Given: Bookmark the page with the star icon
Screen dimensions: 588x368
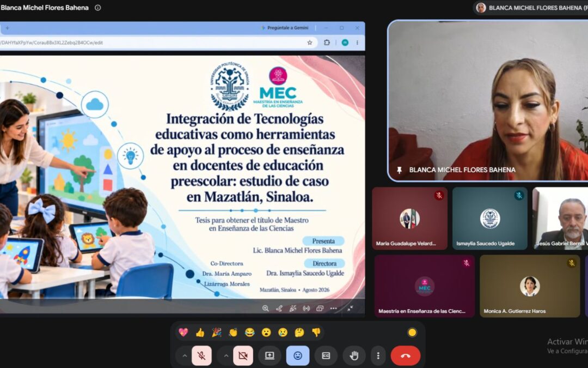Looking at the screenshot, I should pyautogui.click(x=310, y=43).
